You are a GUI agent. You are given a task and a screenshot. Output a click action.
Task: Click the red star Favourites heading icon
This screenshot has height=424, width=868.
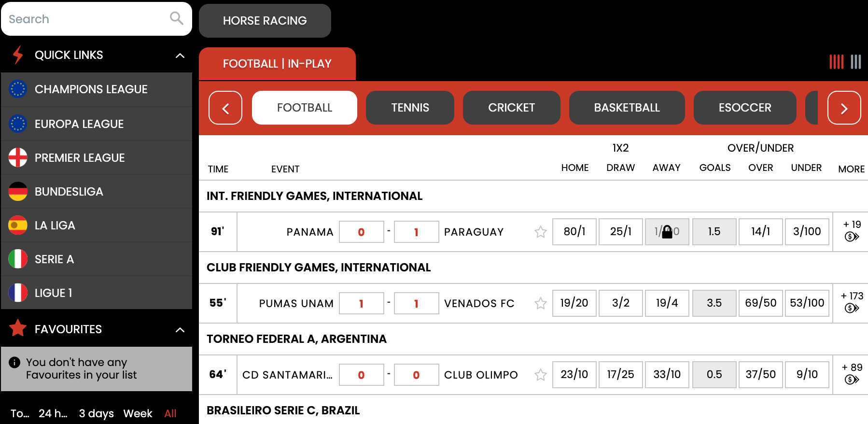[18, 329]
